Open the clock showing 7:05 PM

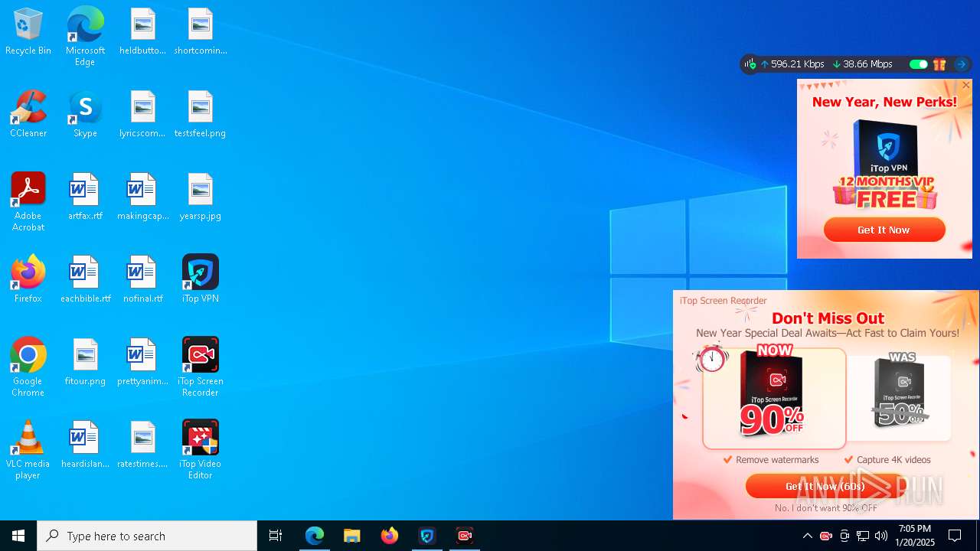tap(916, 536)
